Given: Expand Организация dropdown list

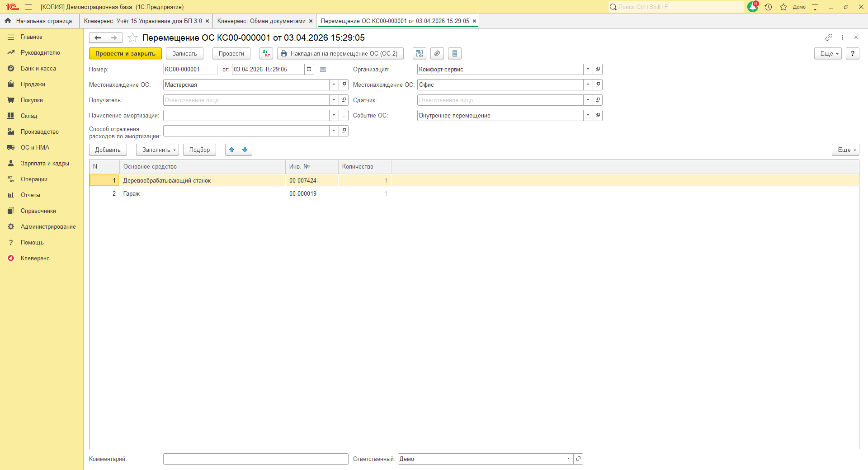Looking at the screenshot, I should pyautogui.click(x=588, y=69).
